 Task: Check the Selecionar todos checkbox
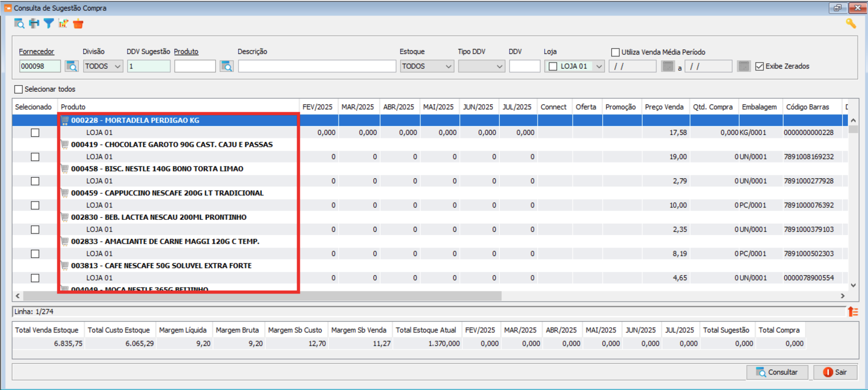coord(19,90)
